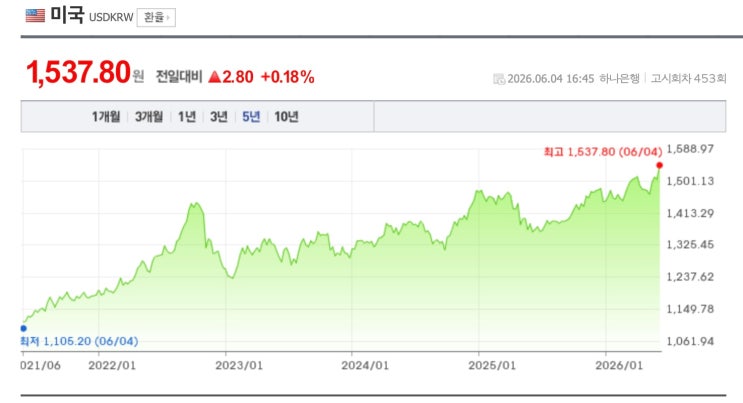Click the 미국 country title
Screen dimensions: 743x403
coord(67,15)
